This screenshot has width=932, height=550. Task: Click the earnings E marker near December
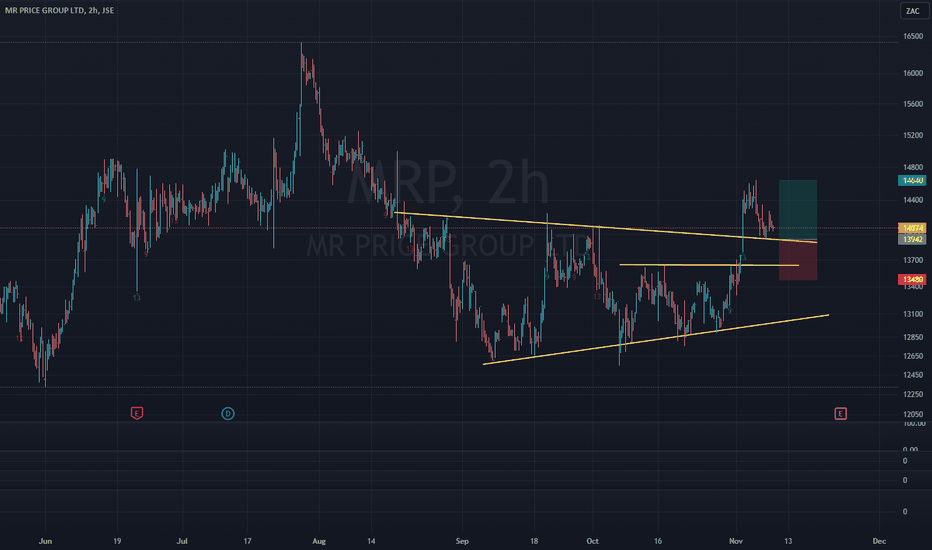(x=840, y=413)
